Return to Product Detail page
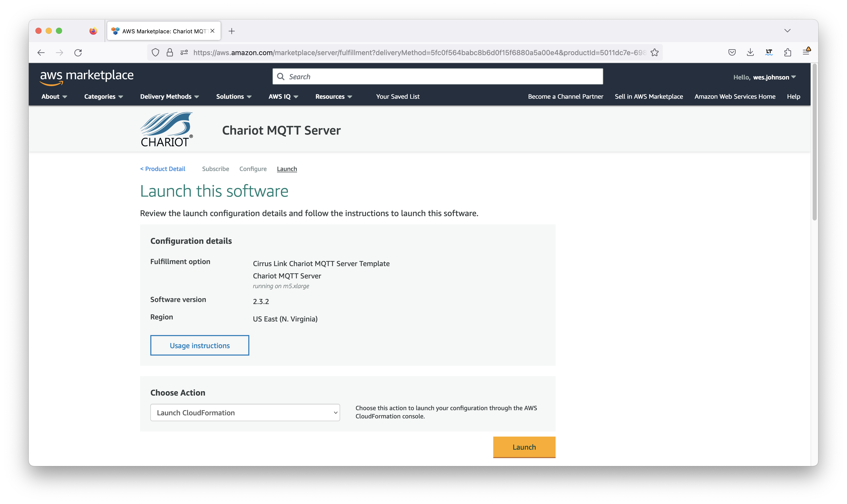Image resolution: width=847 pixels, height=504 pixels. 163,169
